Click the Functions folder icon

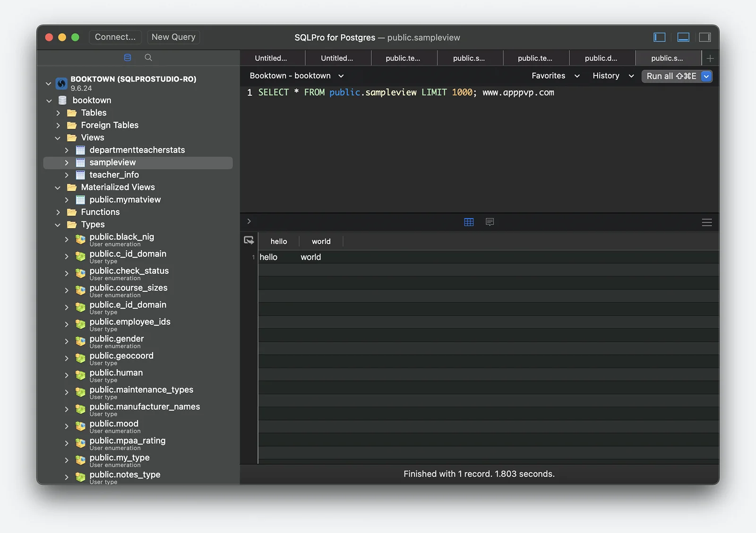(x=72, y=212)
